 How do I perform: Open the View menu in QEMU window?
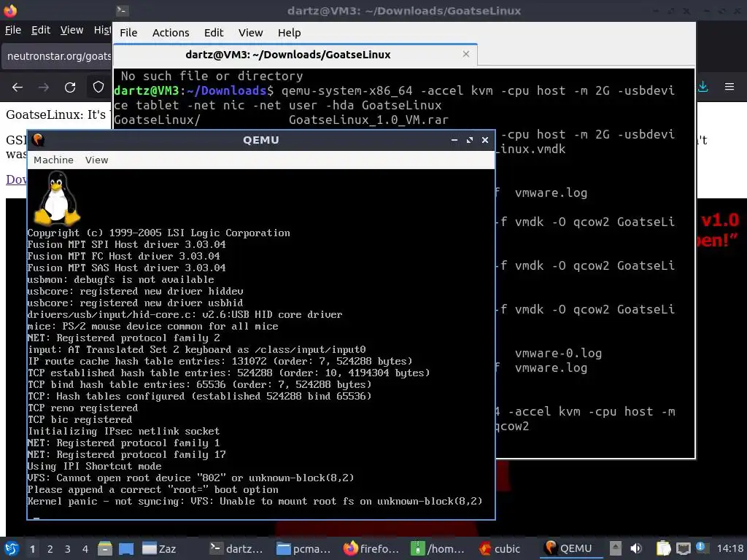(97, 160)
